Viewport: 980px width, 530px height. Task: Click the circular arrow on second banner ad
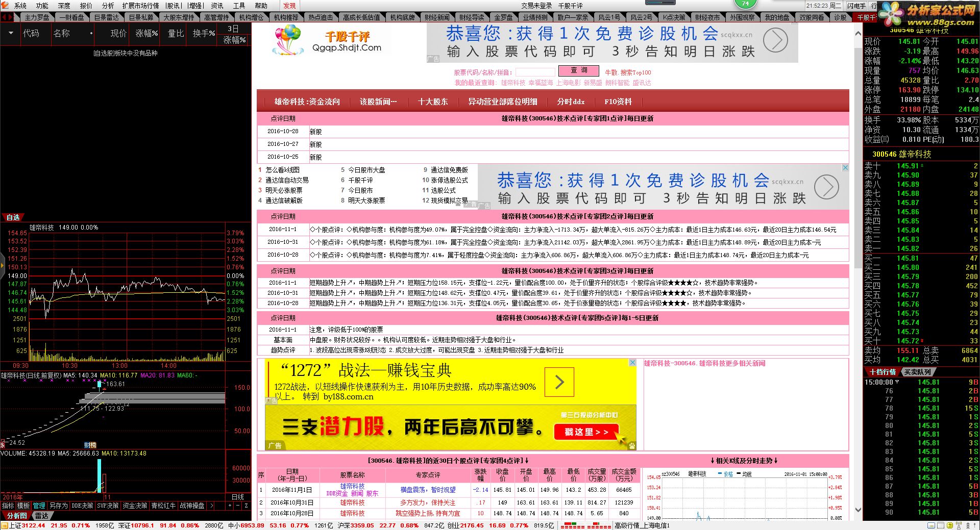click(826, 187)
